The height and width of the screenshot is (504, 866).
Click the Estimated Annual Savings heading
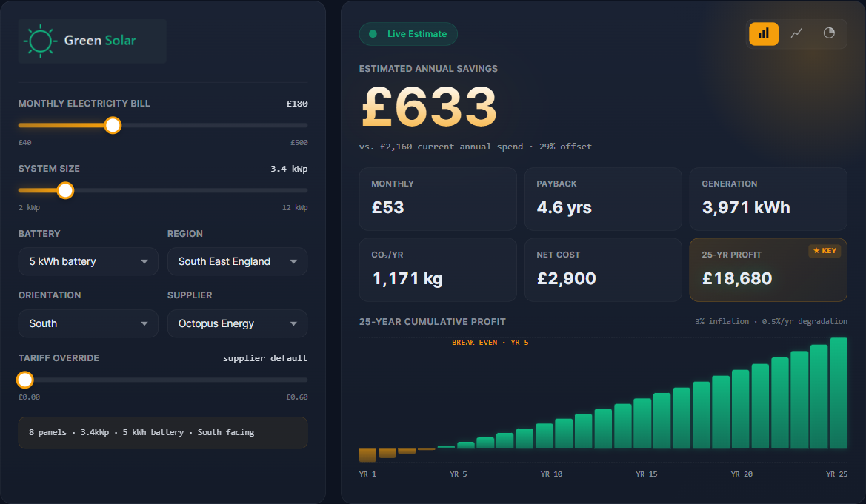(x=428, y=68)
